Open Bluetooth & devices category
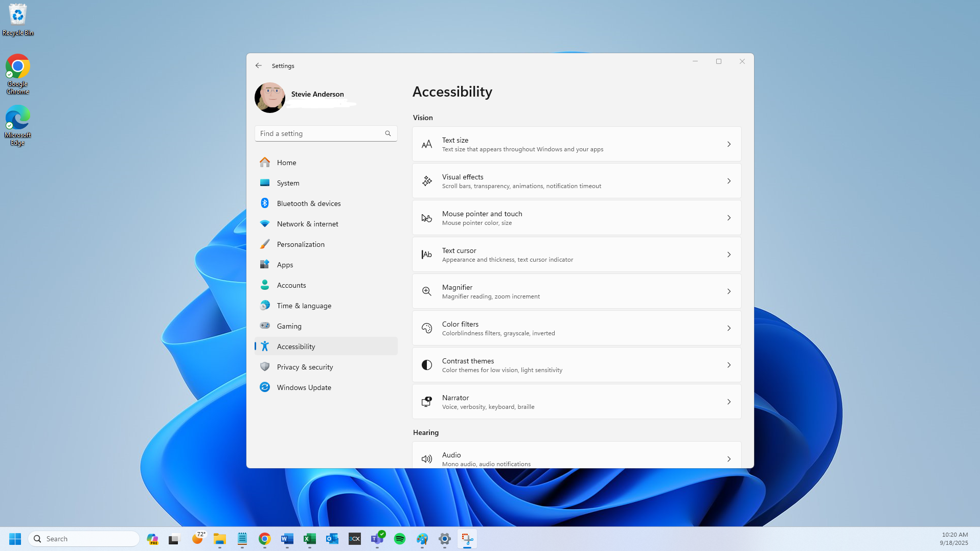Image resolution: width=980 pixels, height=551 pixels. click(326, 203)
